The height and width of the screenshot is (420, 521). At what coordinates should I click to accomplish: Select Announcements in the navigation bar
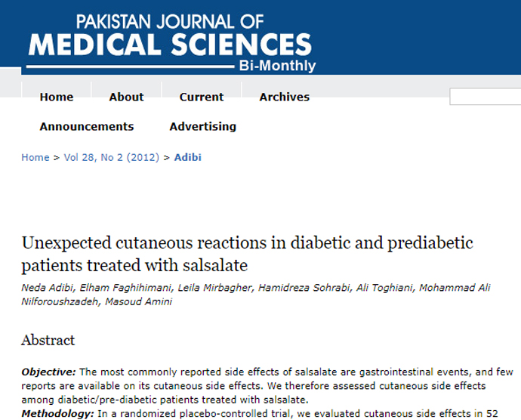point(86,126)
